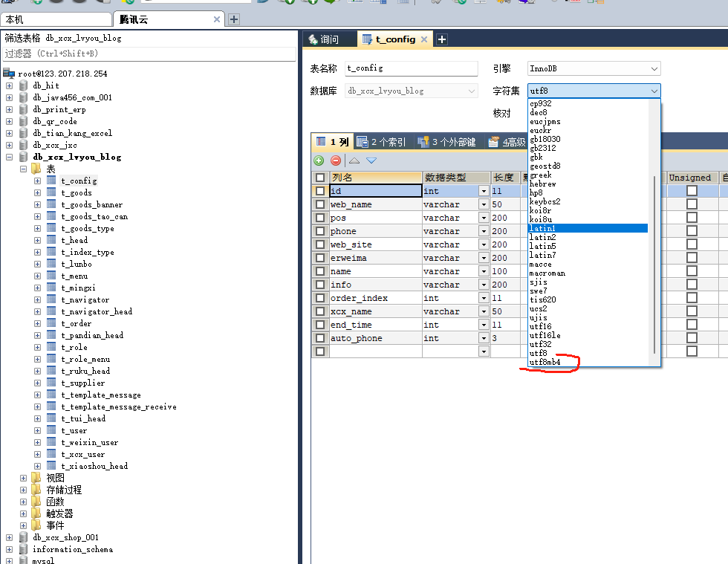Viewport: 728px width, 564px height.
Task: Choose utf8mb4 from the charset list
Action: (545, 363)
